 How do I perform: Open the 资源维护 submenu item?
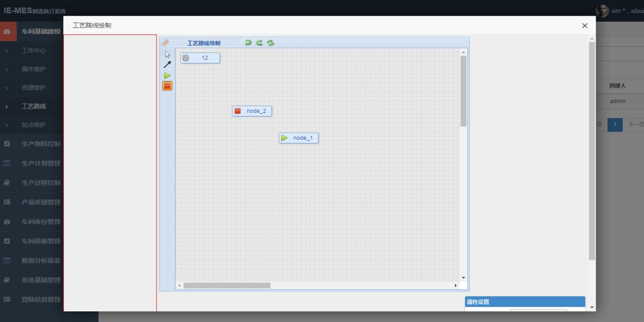click(34, 88)
